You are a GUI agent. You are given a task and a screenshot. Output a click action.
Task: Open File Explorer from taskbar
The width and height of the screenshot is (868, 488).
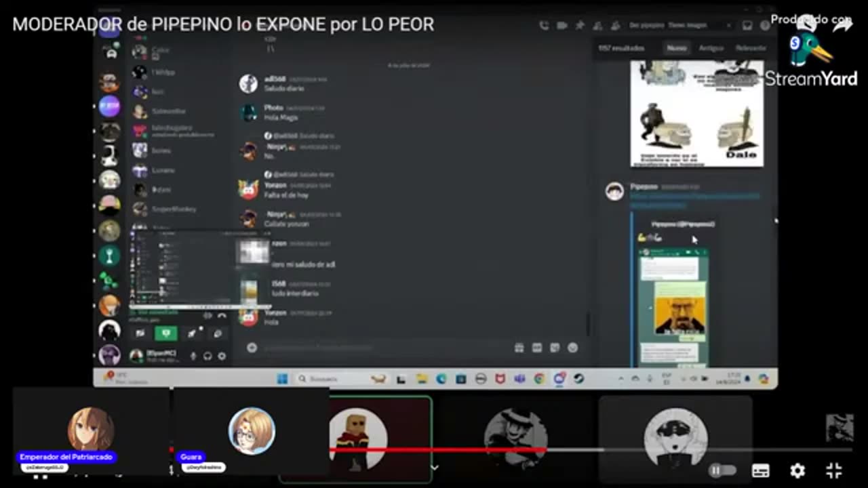click(x=422, y=379)
